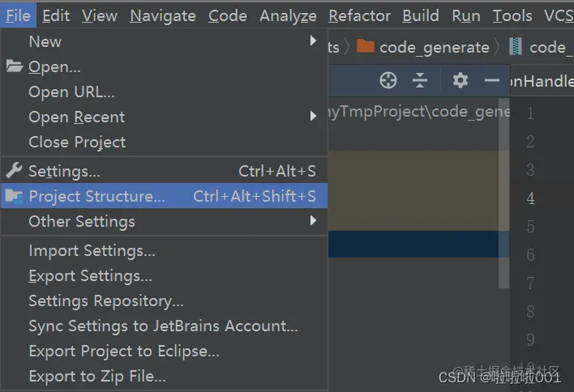574x392 pixels.
Task: Hide the panel with minimize icon
Action: [x=491, y=79]
